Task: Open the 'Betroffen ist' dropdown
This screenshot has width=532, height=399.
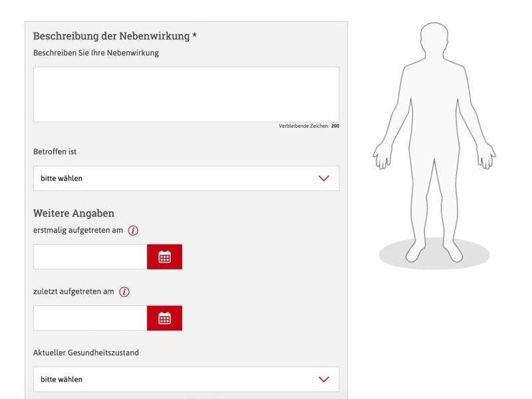Action: click(x=187, y=178)
